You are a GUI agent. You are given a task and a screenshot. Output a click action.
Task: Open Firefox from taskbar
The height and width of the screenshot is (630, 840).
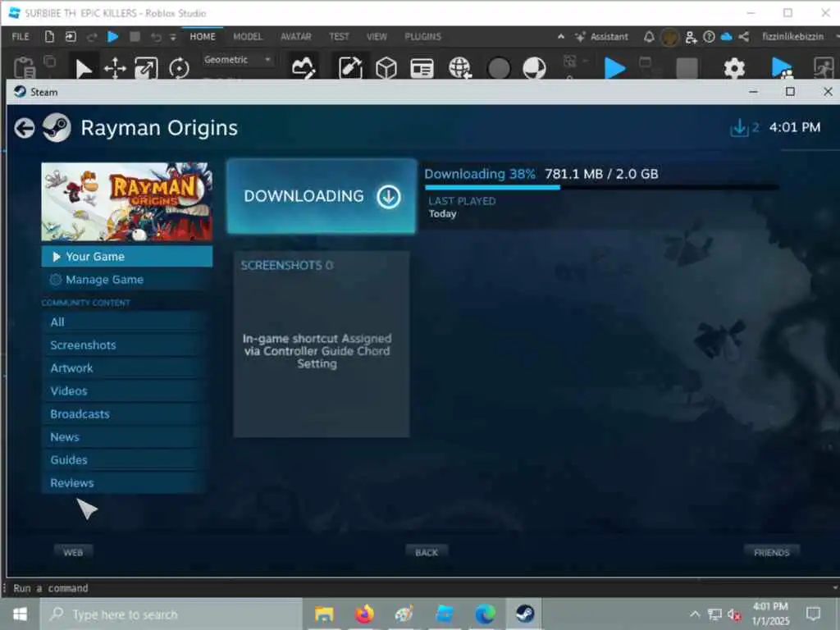coord(364,614)
